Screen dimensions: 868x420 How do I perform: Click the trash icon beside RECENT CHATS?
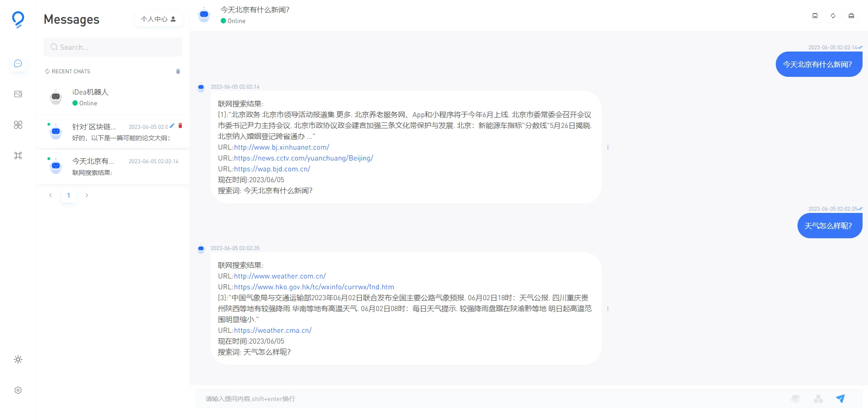[x=178, y=71]
